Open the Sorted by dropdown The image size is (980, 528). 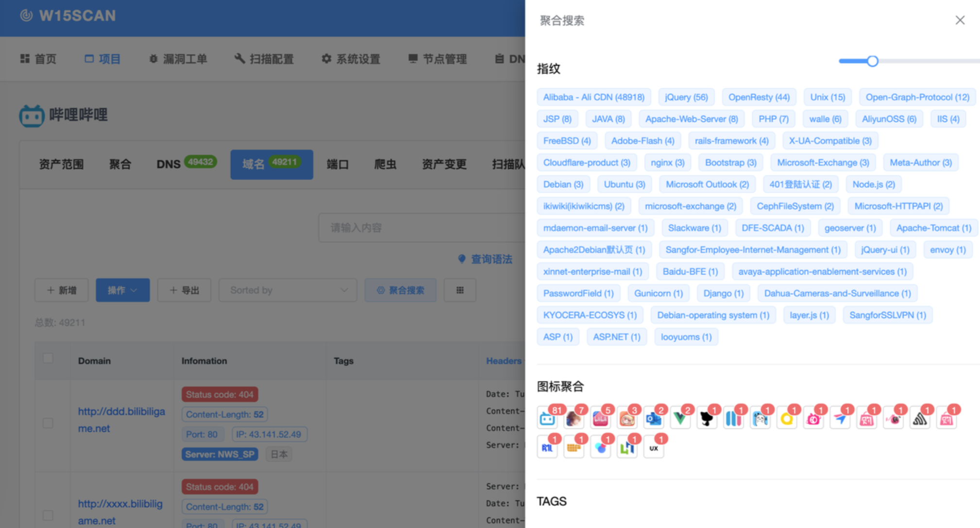pyautogui.click(x=288, y=290)
